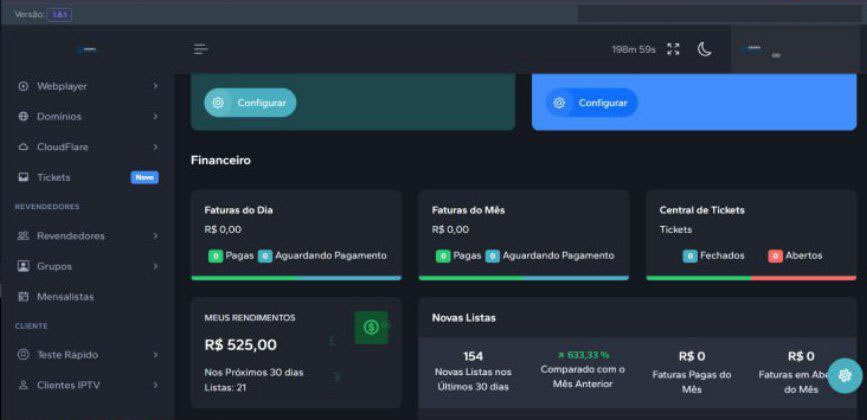Click the version 1.63 badge
Screen dimensions: 867x420
[x=59, y=14]
